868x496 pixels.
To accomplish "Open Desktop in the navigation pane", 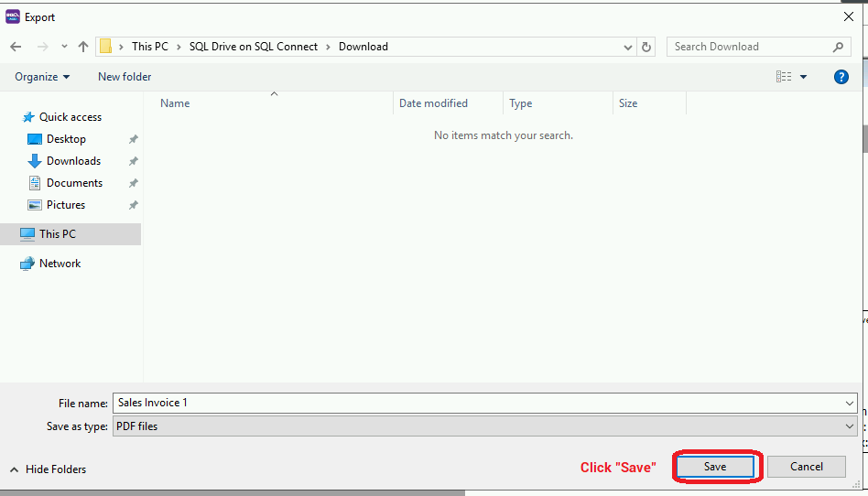I will (x=57, y=139).
